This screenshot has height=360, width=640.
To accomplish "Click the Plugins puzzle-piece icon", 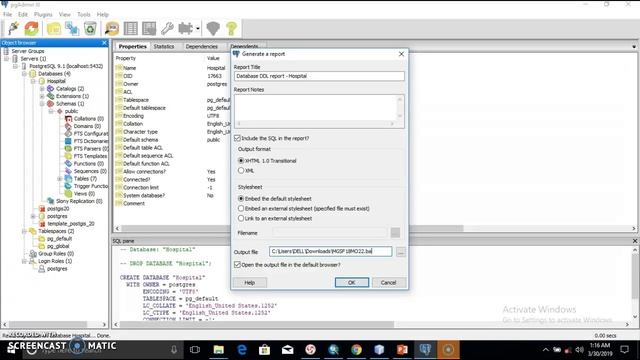I will [186, 29].
